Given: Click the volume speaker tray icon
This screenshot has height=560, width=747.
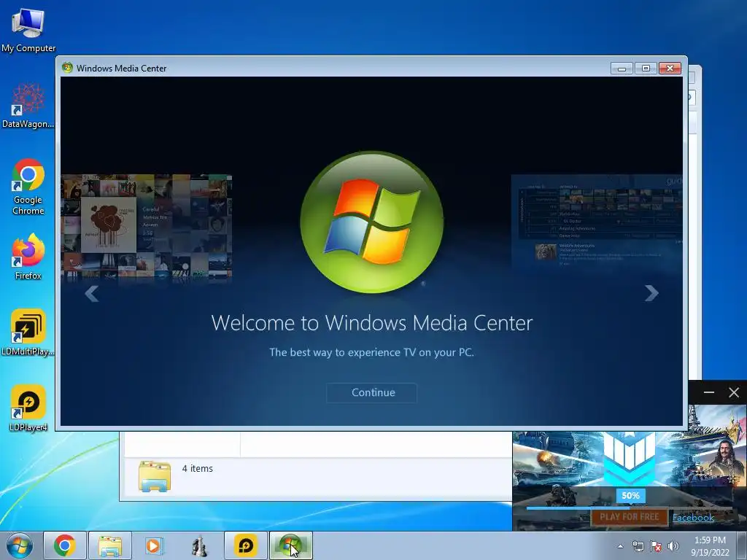Looking at the screenshot, I should click(673, 546).
